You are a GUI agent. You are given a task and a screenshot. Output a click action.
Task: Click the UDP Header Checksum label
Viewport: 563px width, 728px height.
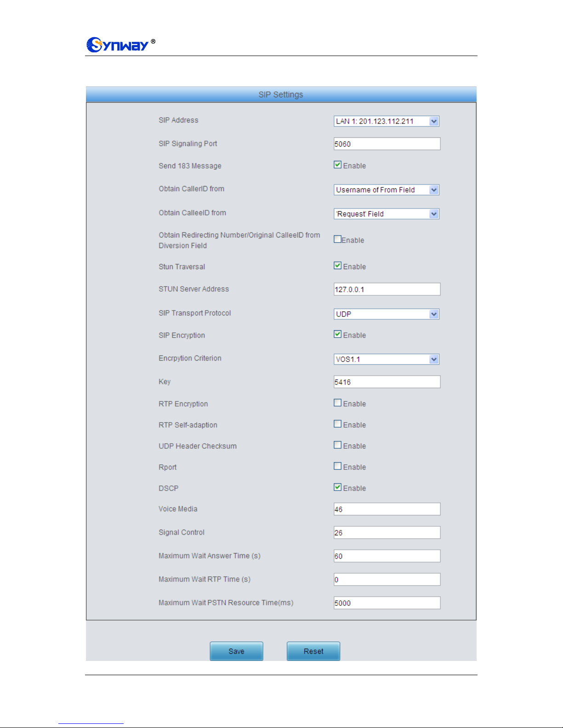[198, 446]
